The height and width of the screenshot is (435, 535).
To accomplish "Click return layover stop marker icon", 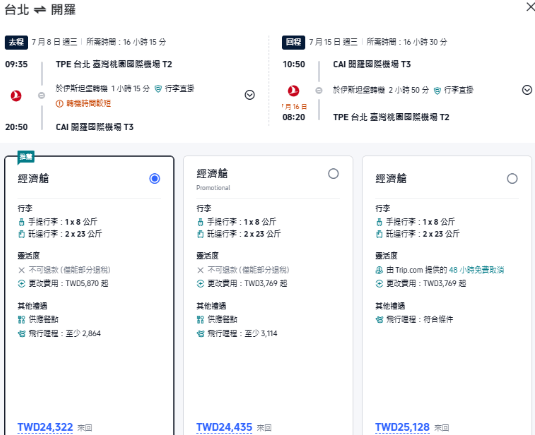I will pos(319,90).
